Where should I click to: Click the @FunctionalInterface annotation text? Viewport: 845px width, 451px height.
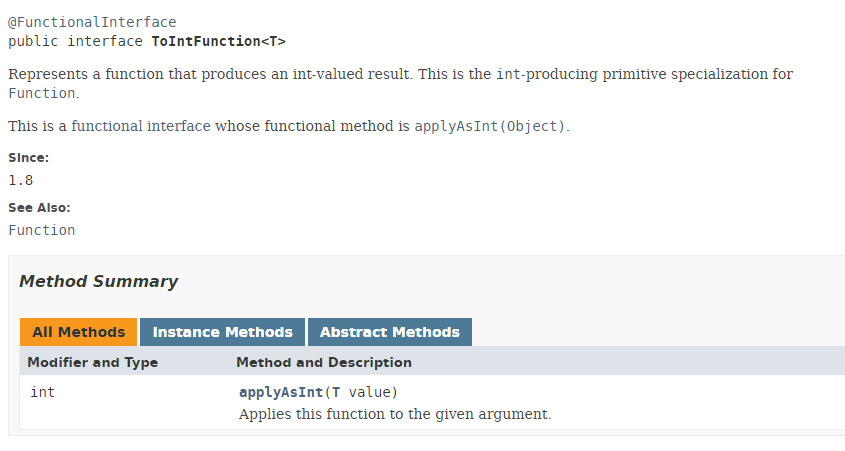click(92, 22)
